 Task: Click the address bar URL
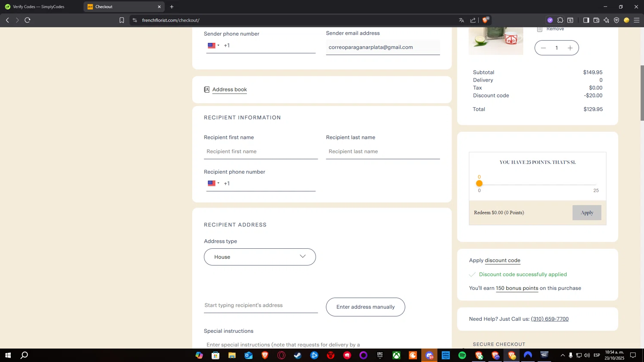tap(171, 20)
